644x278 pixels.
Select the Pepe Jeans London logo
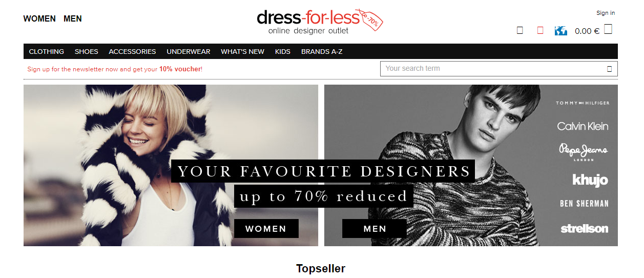pos(583,152)
